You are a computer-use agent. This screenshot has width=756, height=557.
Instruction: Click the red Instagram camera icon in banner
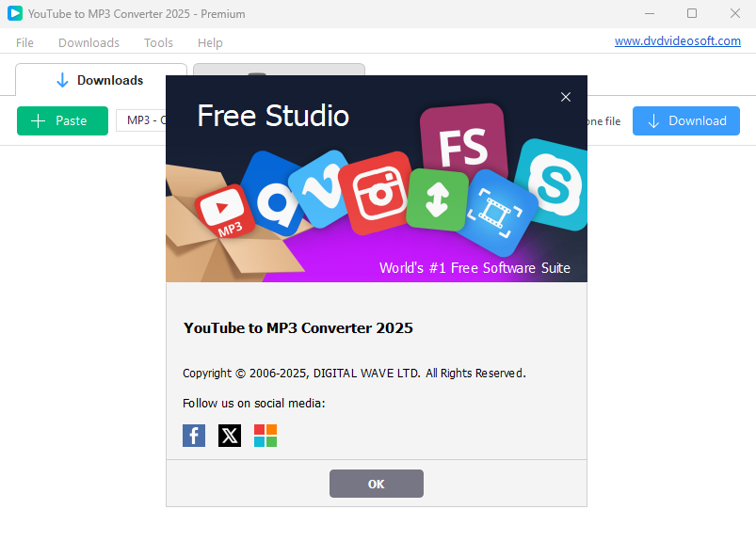point(378,192)
